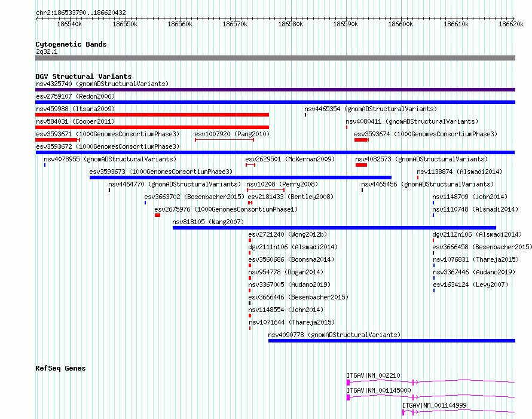Select nsv4082573 gnomAD variant label
Screen dimensions: 532x419
tap(421, 159)
